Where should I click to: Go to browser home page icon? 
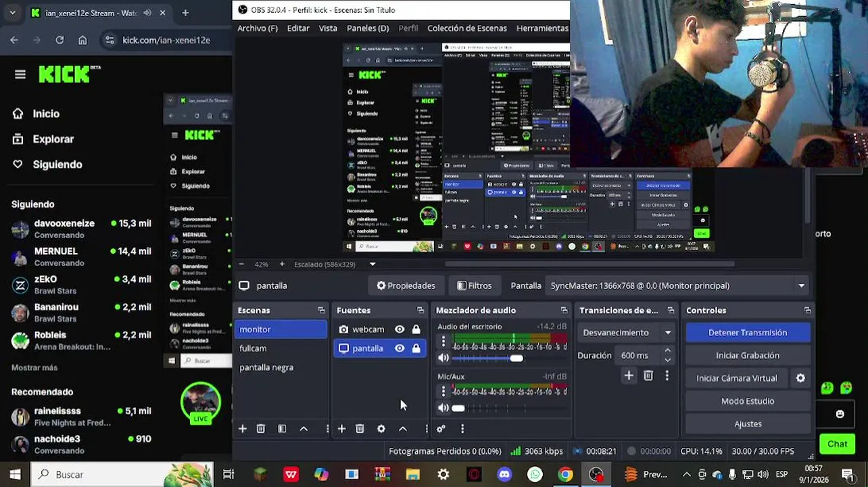82,40
